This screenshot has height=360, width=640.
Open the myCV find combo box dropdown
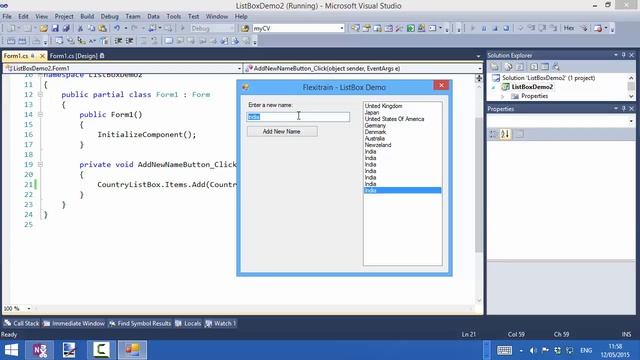click(342, 28)
